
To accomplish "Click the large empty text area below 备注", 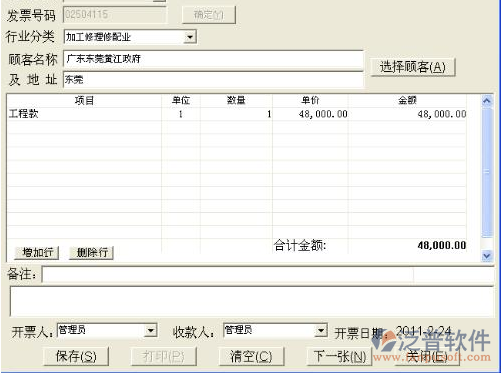I will coord(252,301).
